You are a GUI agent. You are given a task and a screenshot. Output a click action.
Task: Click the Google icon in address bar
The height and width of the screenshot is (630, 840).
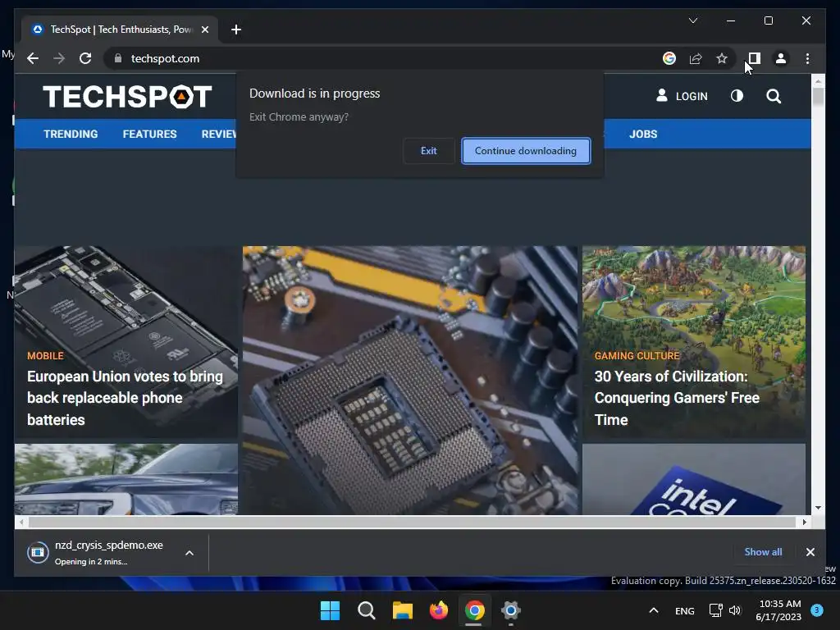click(669, 58)
